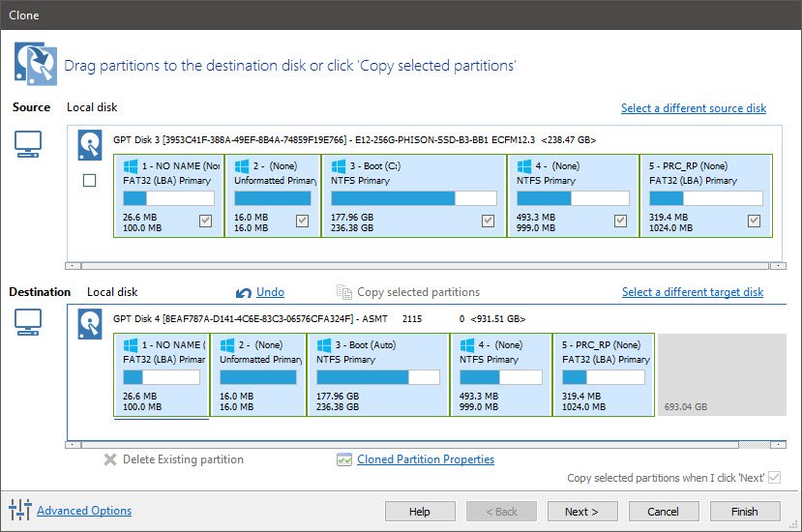Click the Cloned Partition Properties icon
The image size is (802, 532).
tap(343, 459)
